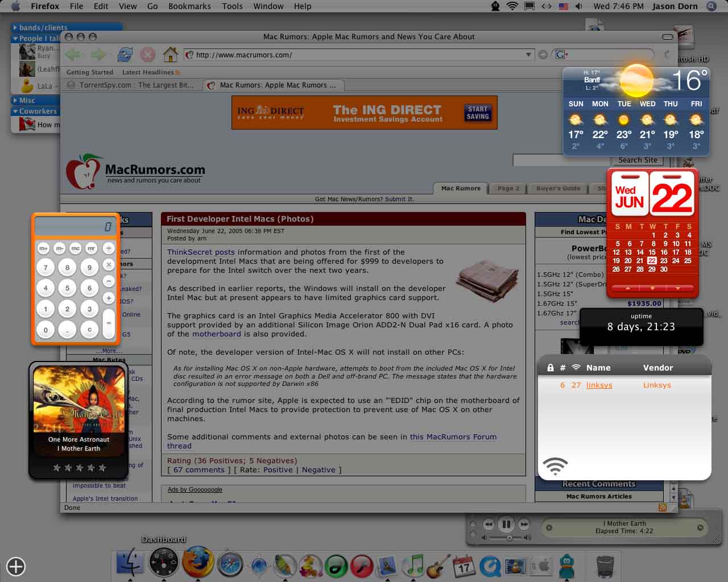
Task: Click the Go arrow beside the address bar
Action: (543, 55)
